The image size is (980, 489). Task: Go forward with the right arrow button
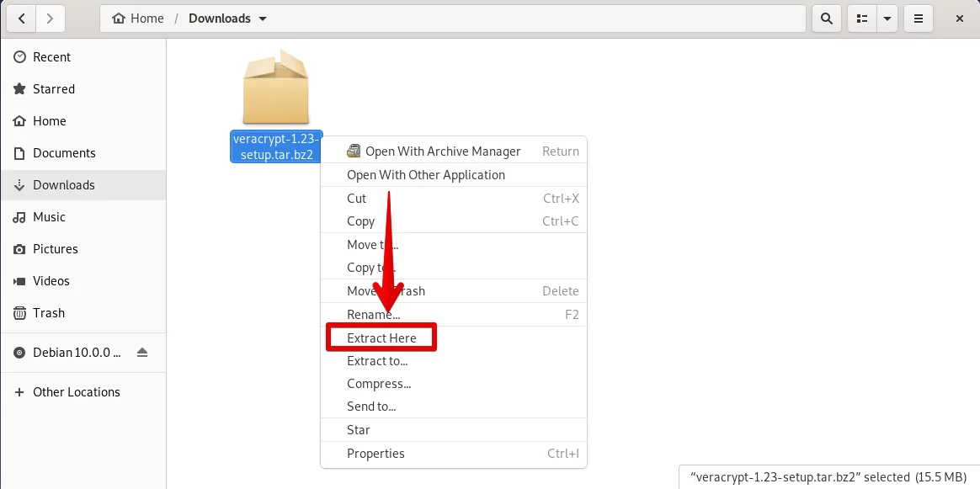click(51, 19)
